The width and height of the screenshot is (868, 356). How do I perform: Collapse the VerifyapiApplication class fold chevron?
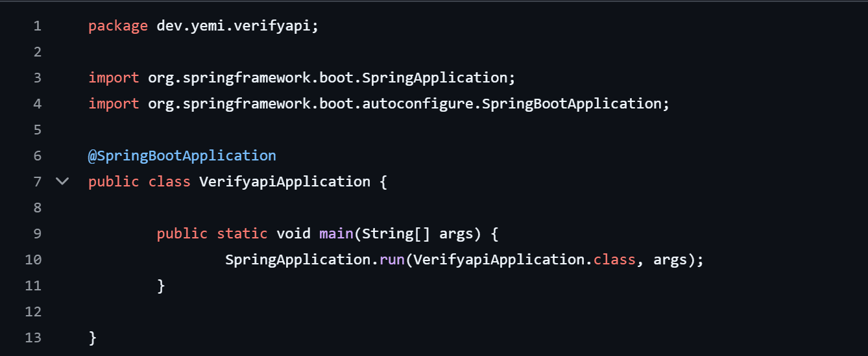(62, 181)
